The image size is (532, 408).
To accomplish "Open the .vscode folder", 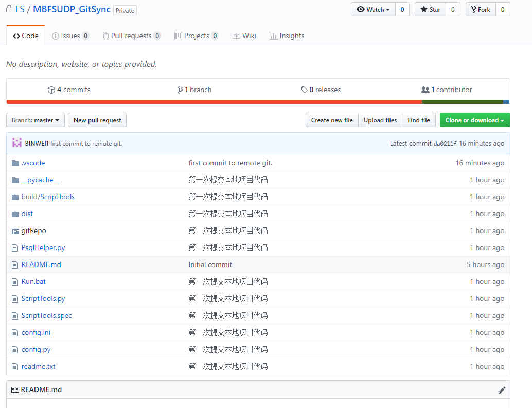I will pyautogui.click(x=33, y=163).
